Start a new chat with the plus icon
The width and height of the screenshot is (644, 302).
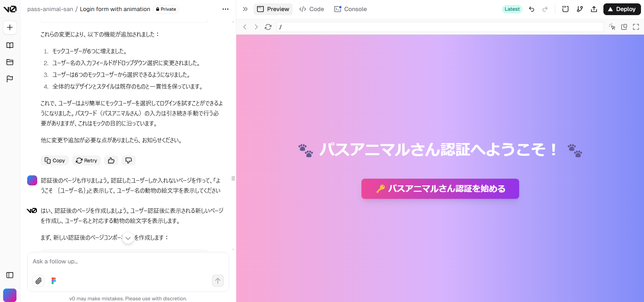pos(10,28)
